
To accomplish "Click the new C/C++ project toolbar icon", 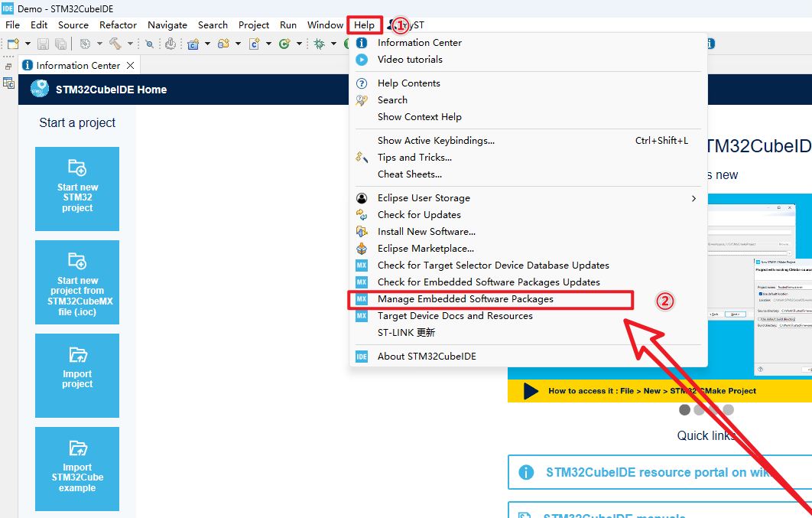I will 193,44.
